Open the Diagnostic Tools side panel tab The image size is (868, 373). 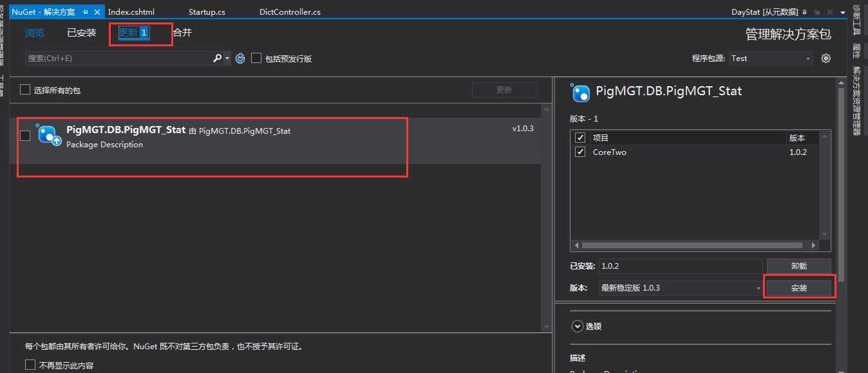(856, 20)
